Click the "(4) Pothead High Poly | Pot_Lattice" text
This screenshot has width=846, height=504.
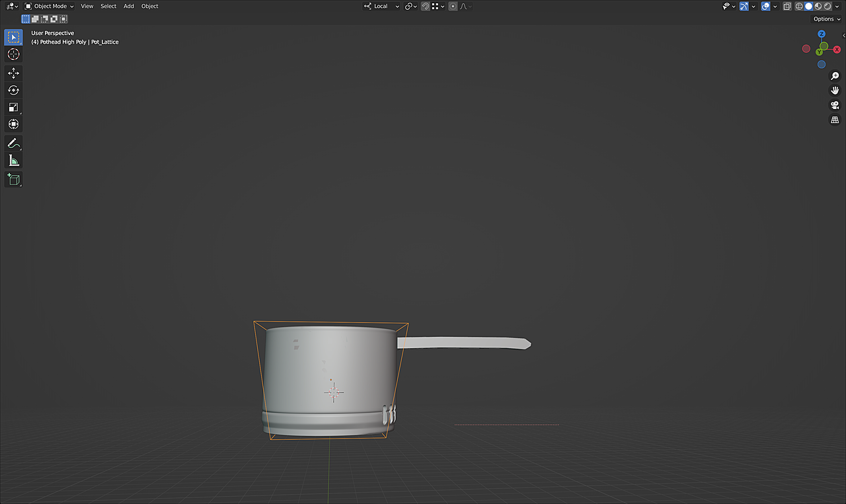(75, 42)
